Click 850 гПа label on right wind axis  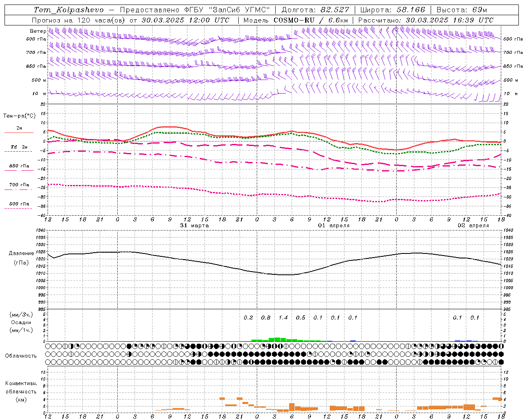[513, 66]
